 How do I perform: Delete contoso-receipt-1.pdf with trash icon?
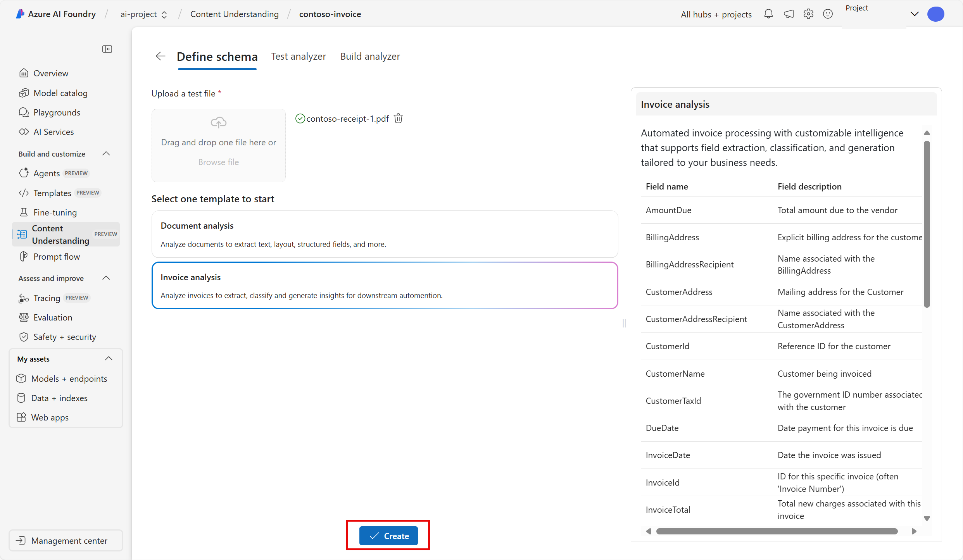coord(398,119)
